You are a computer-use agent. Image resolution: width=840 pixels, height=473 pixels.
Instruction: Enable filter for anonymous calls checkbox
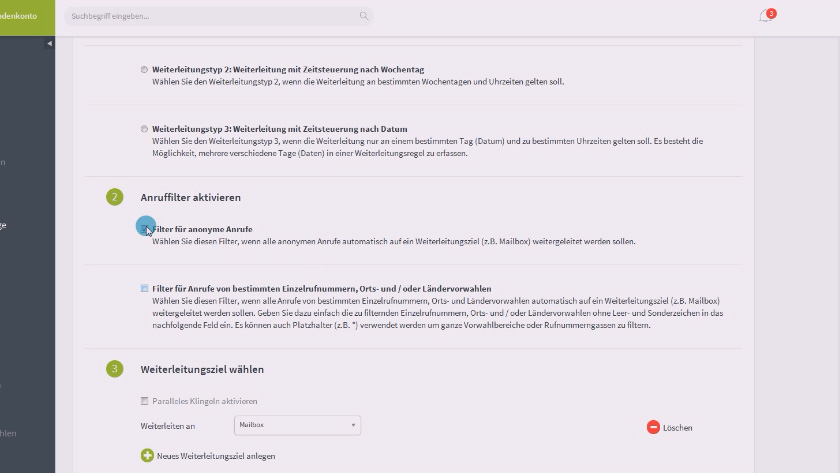pos(145,229)
